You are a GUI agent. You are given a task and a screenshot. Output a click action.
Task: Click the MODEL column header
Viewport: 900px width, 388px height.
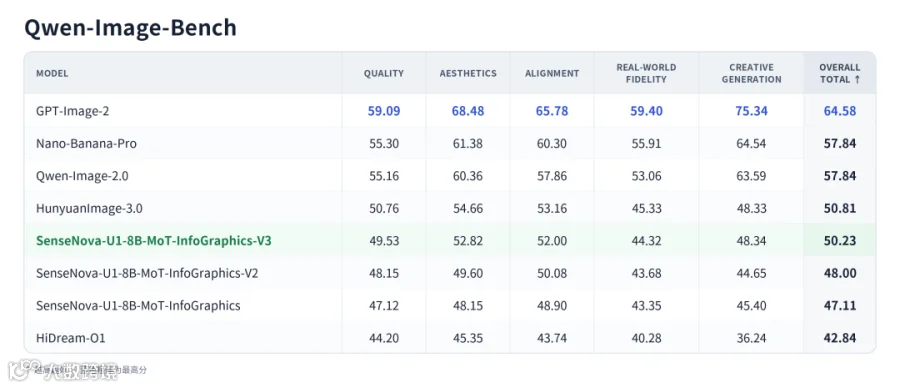pyautogui.click(x=52, y=73)
